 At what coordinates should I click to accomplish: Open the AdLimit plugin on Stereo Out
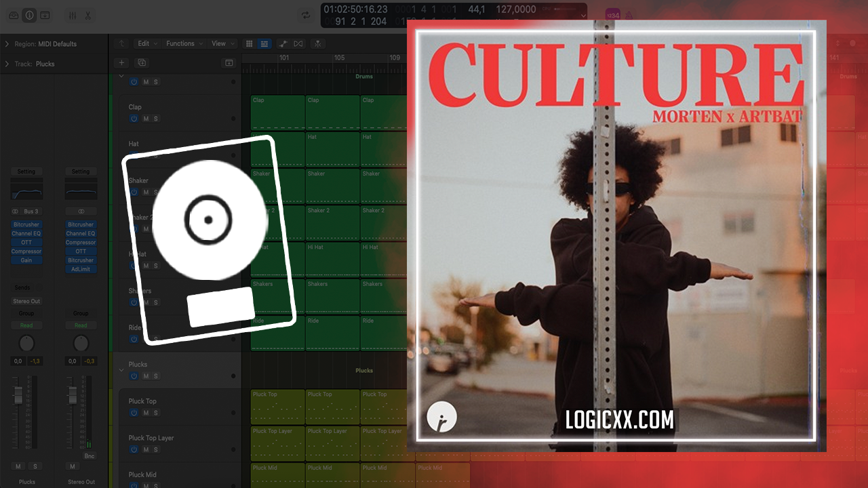81,269
